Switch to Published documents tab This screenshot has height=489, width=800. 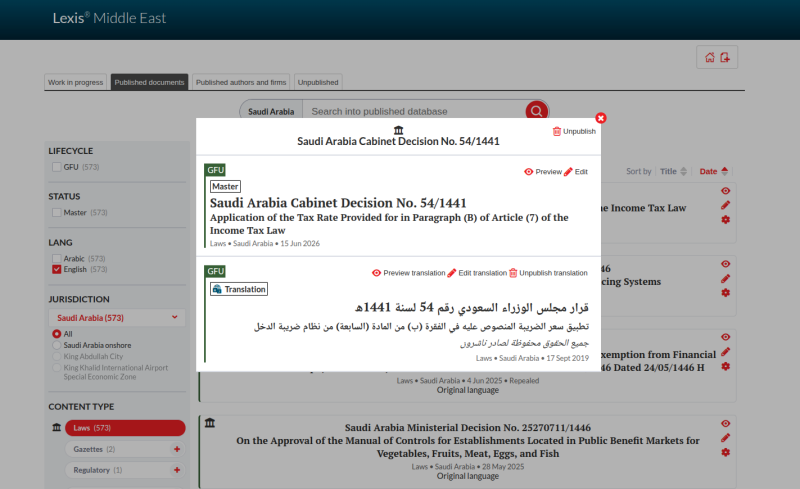149,82
